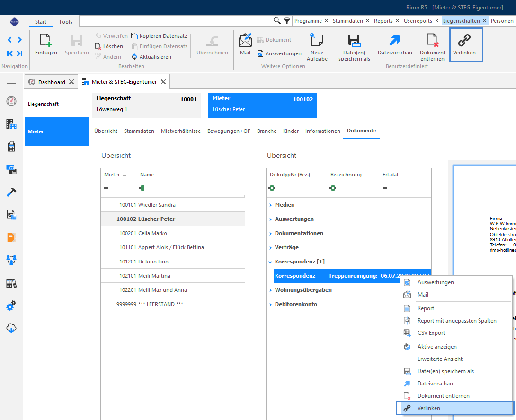Select tenant row 102101 Meili Martina
The width and height of the screenshot is (516, 420).
coord(173,276)
